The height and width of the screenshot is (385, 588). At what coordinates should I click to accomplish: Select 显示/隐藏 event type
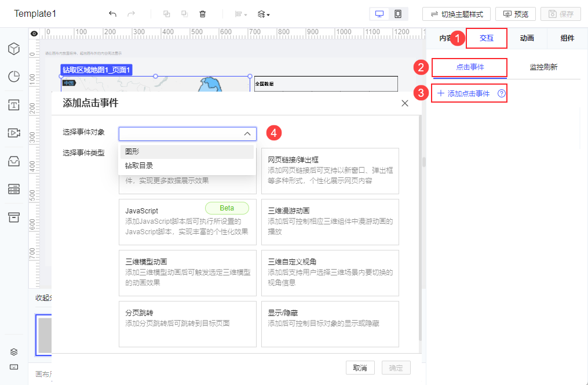(x=330, y=324)
